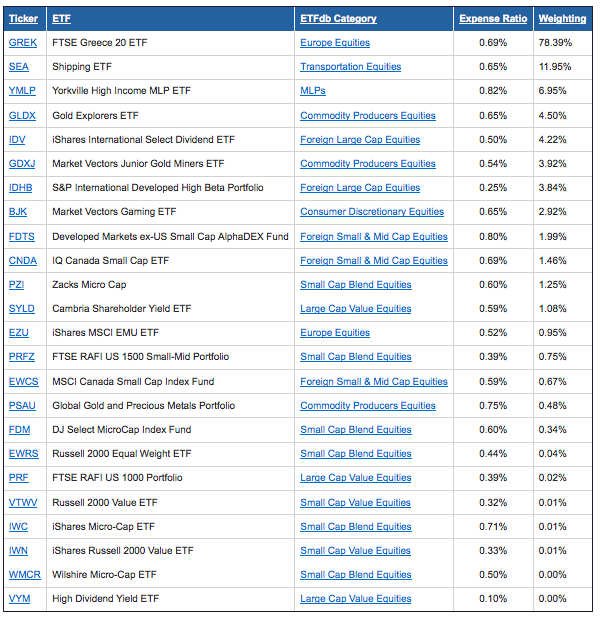Open Commodity Producers Equities in GDXJ row
The height and width of the screenshot is (619, 602).
368,164
